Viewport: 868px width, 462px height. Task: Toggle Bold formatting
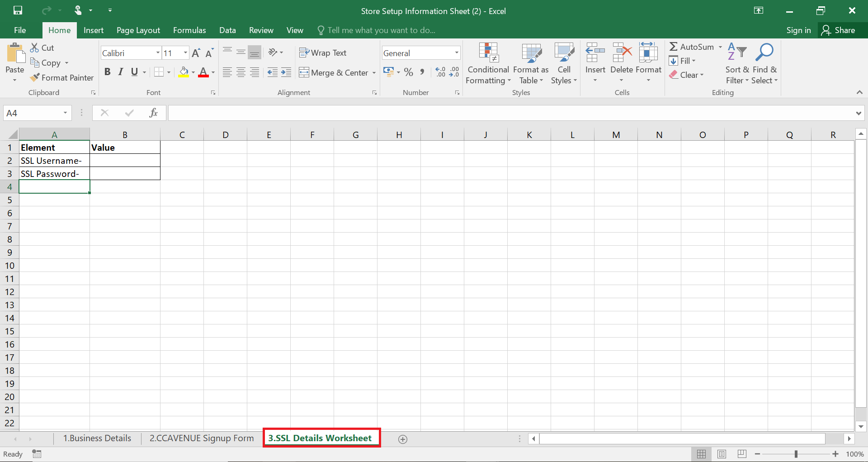click(107, 72)
